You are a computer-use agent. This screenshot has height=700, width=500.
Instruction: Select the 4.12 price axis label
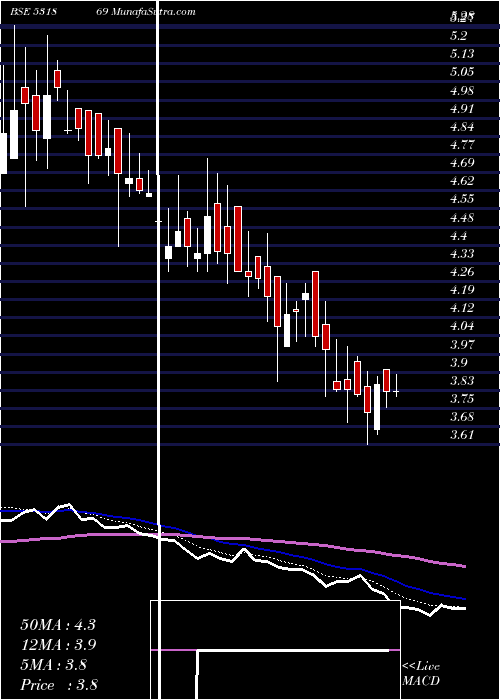coord(462,308)
